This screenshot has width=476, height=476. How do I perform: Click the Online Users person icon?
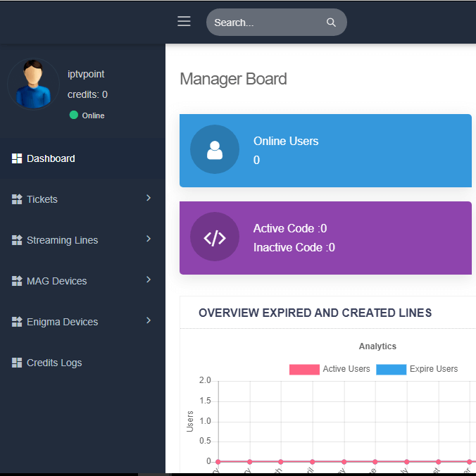[215, 150]
